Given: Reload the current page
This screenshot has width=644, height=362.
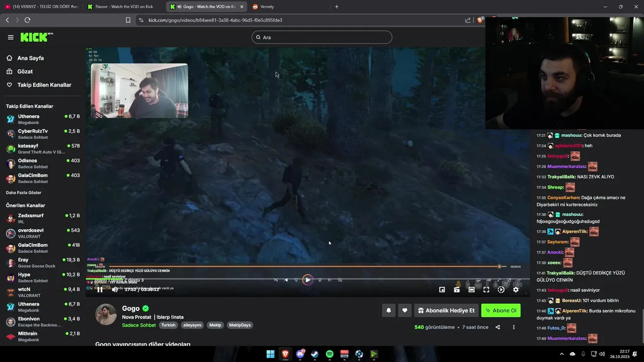Looking at the screenshot, I should pos(27,20).
